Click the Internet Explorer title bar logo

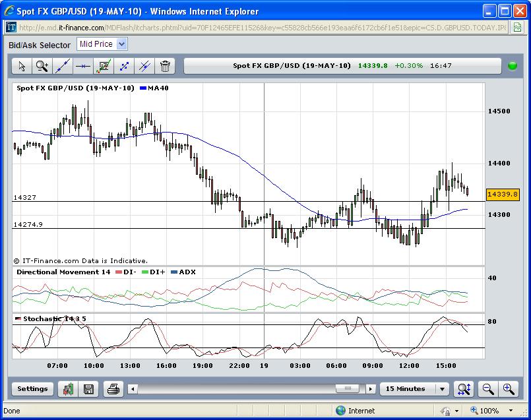tap(9, 11)
